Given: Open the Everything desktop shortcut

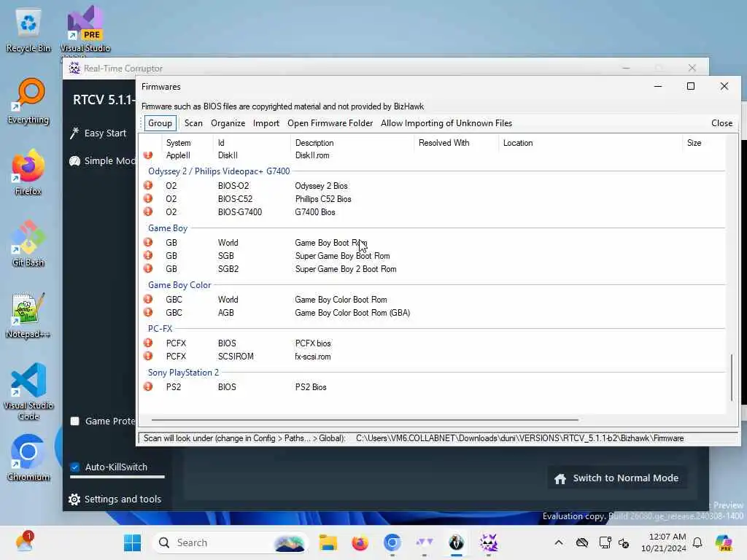Looking at the screenshot, I should (28, 101).
